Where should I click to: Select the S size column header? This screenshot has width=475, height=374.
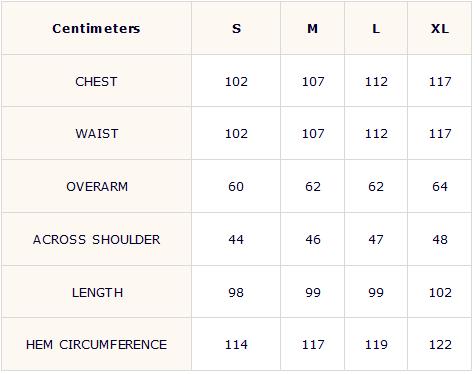tap(236, 29)
